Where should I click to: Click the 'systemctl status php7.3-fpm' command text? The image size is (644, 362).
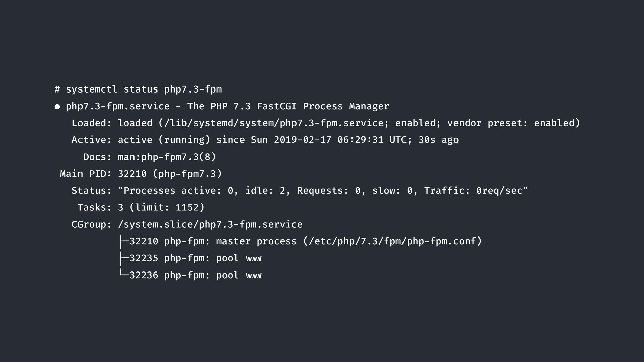coord(144,89)
